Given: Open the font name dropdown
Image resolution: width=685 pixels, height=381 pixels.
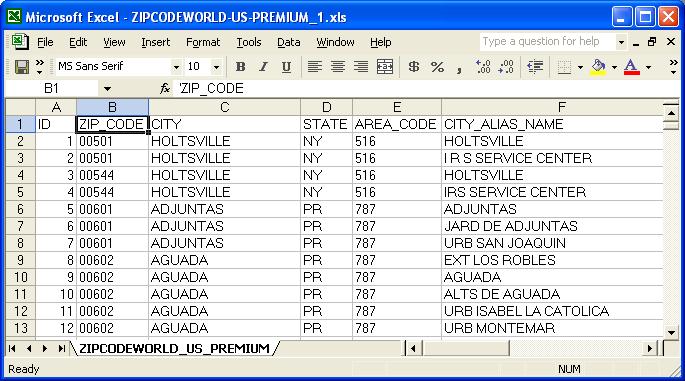Looking at the screenshot, I should coord(176,67).
